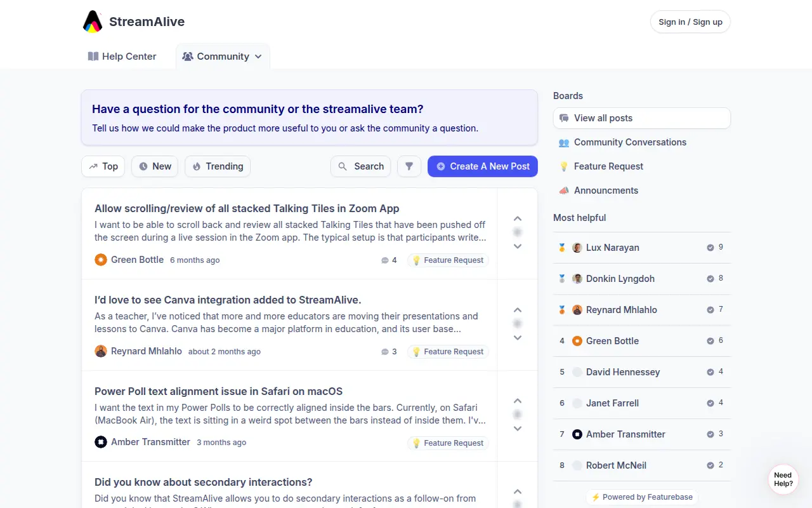The image size is (812, 508).
Task: Select Feature Request board in sidebar
Action: pos(642,166)
